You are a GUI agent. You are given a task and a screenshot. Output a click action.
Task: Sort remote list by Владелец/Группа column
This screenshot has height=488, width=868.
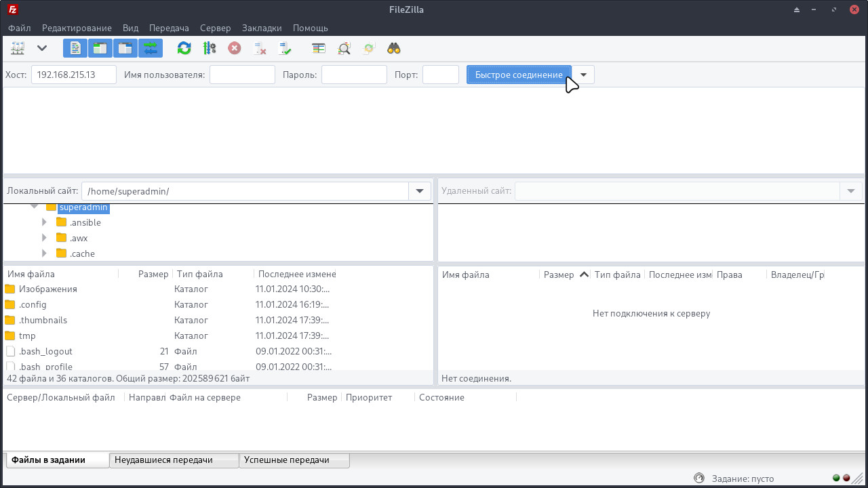[797, 274]
